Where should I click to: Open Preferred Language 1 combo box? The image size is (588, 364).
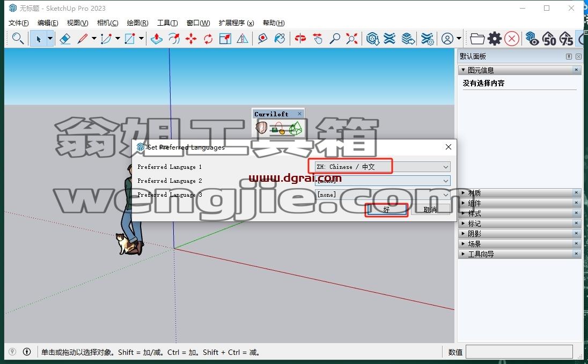point(383,167)
